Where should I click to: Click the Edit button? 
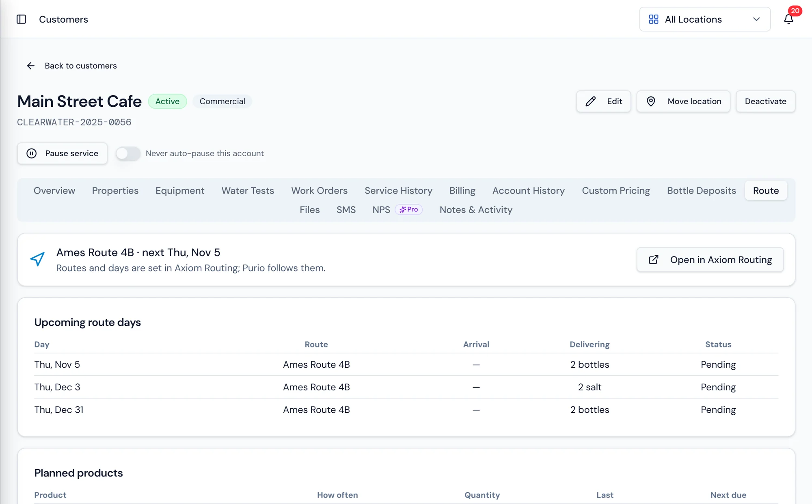coord(603,101)
